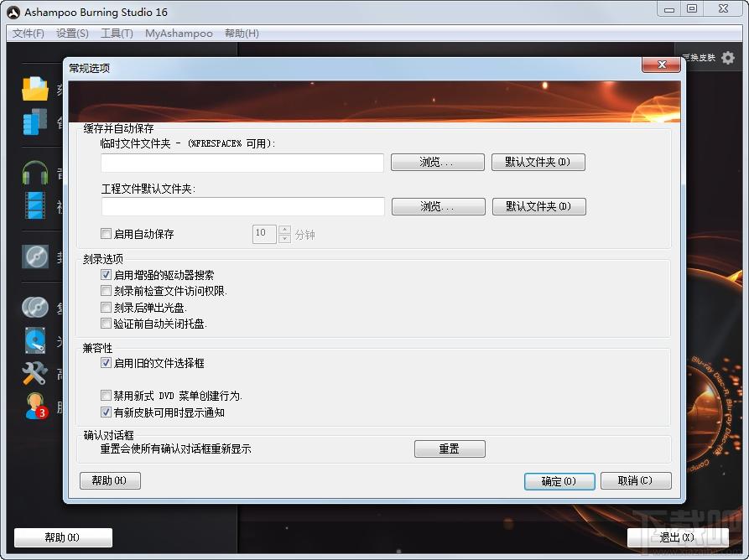Reset project folder with 默认文件夹(D)
This screenshot has height=560, width=749.
539,206
